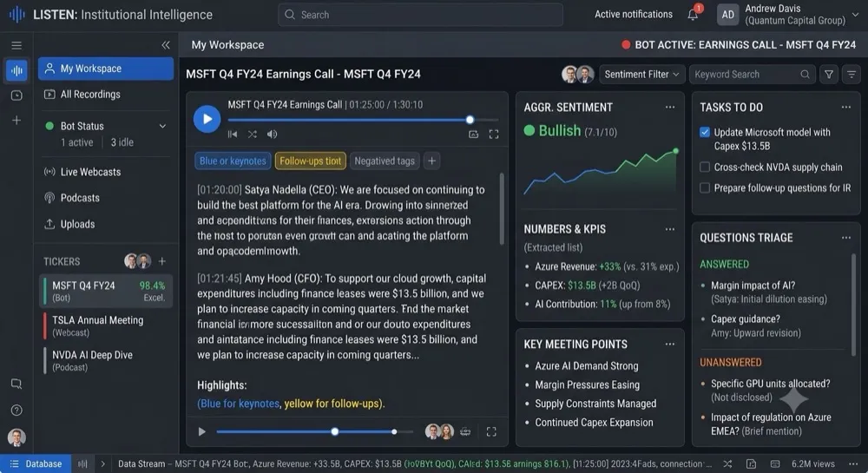This screenshot has height=473, width=868.
Task: Open the recordings icon in left rail
Action: click(16, 95)
